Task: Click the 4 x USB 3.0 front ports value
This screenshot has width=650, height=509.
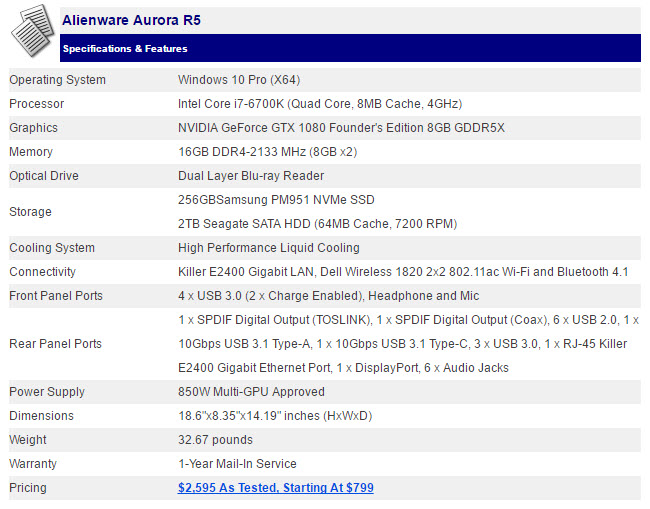Action: coord(328,296)
